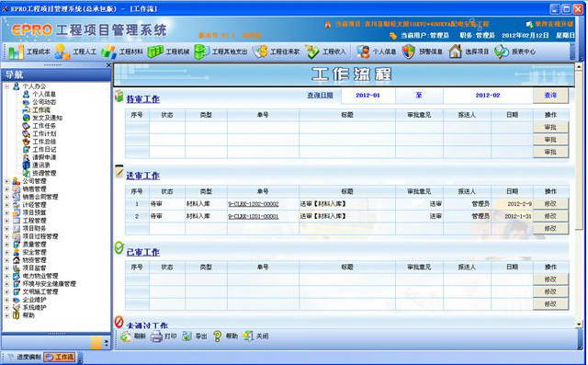The height and width of the screenshot is (365, 588).
Task: Expand the 销售管理 tree node
Action: tap(6, 189)
